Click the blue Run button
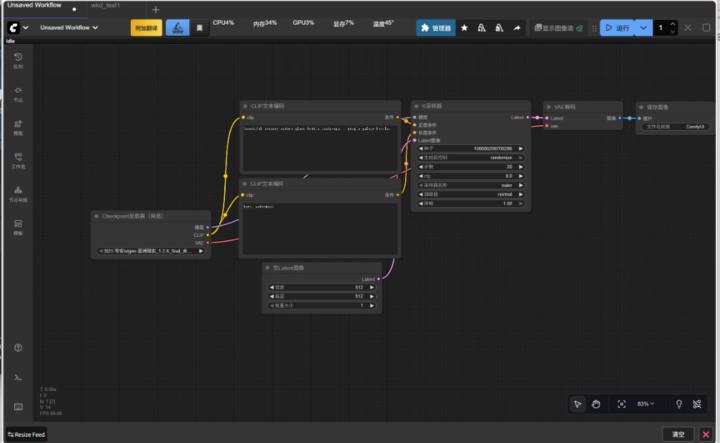This screenshot has width=720, height=443. pyautogui.click(x=616, y=28)
